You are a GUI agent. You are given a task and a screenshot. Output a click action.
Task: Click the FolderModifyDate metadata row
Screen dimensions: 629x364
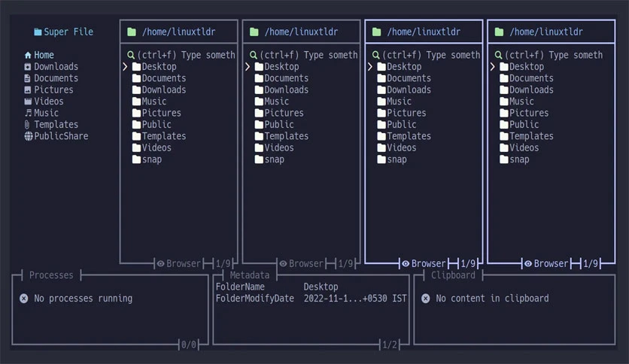[x=311, y=299]
